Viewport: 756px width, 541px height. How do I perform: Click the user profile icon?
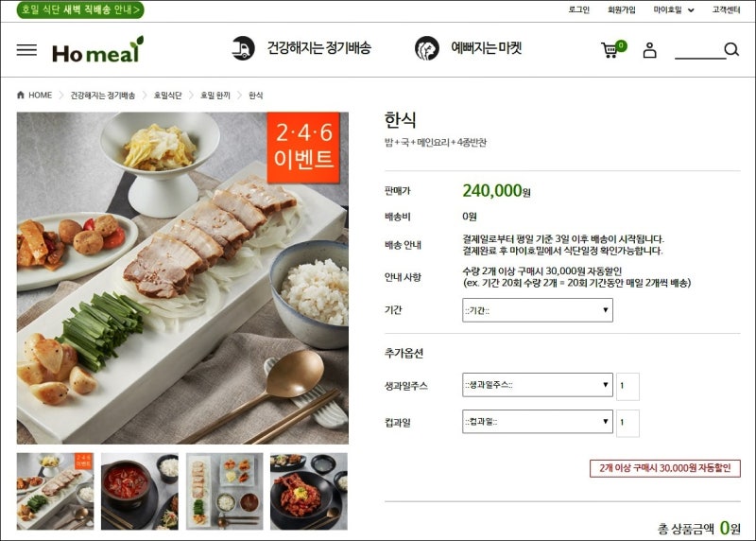click(x=649, y=50)
